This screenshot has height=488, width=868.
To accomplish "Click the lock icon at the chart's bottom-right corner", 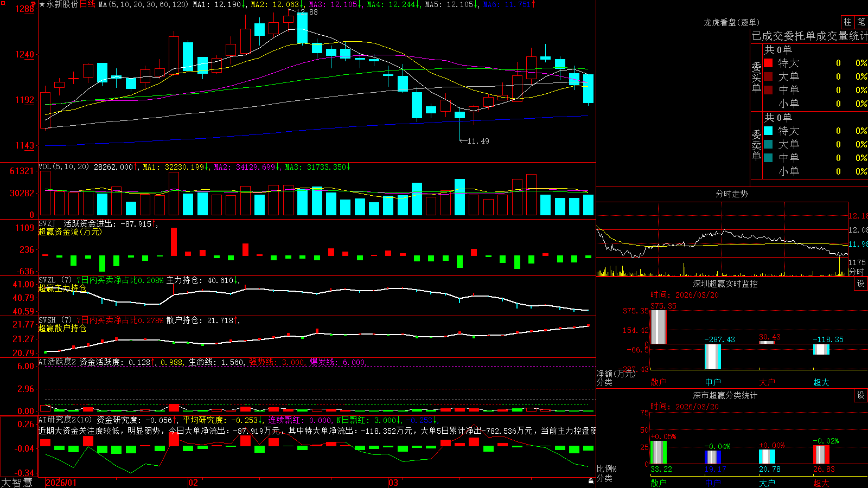I will [591, 481].
